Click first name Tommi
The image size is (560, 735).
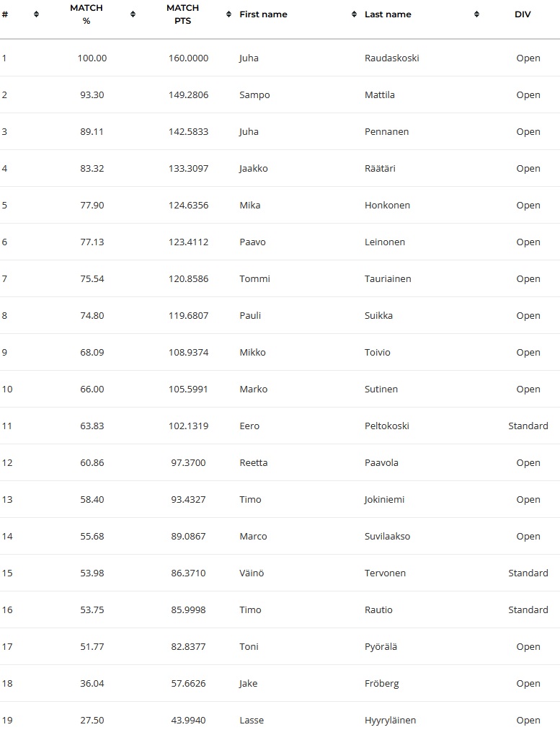[x=254, y=279]
